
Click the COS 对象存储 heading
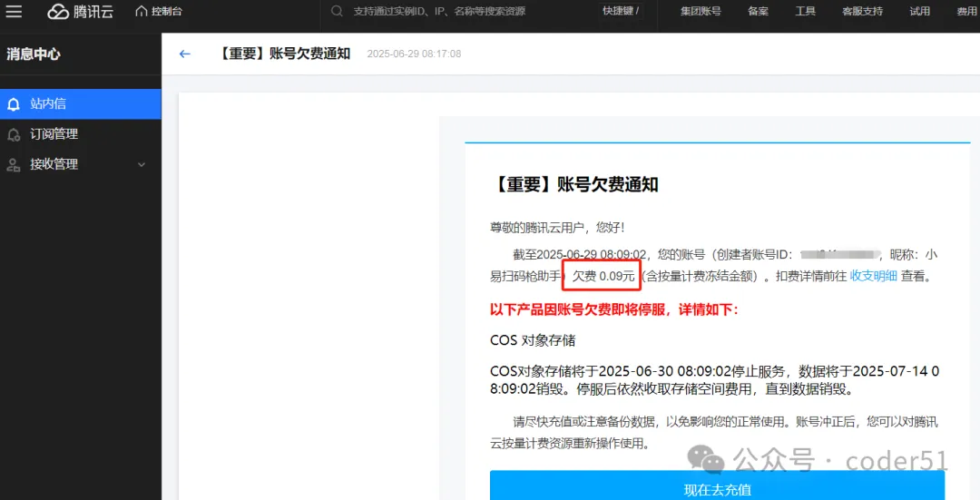[533, 340]
